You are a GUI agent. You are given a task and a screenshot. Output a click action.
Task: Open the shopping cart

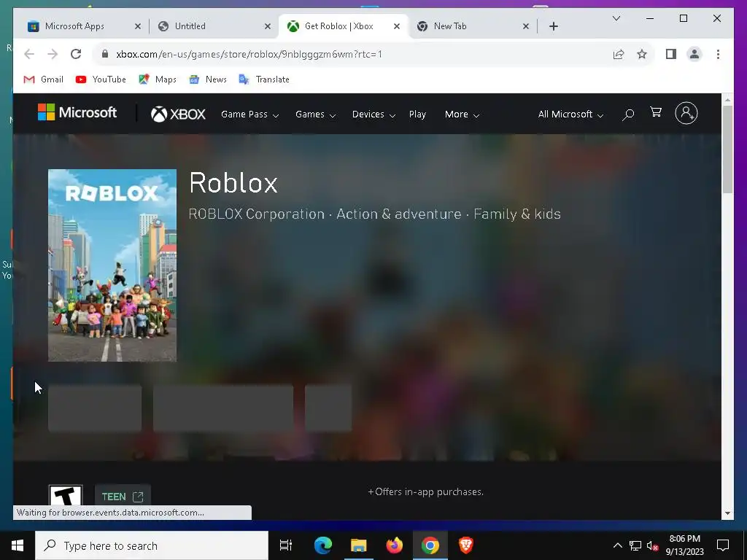coord(656,112)
